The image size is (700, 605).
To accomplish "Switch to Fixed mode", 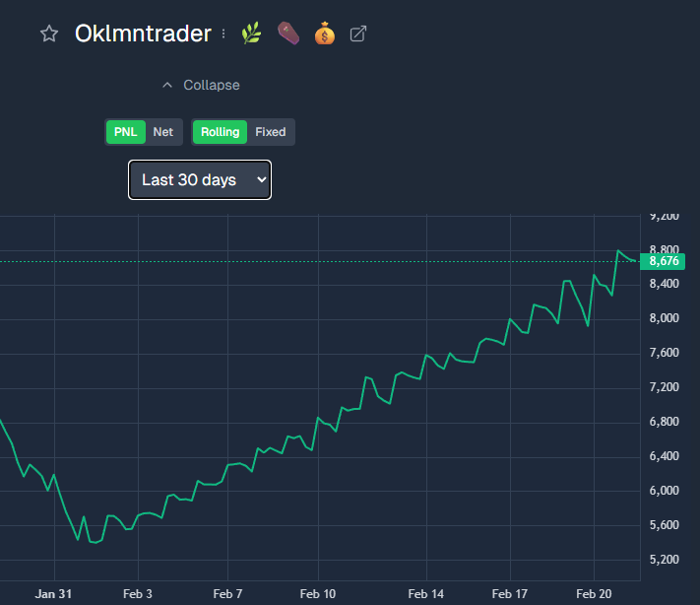I will (x=271, y=132).
